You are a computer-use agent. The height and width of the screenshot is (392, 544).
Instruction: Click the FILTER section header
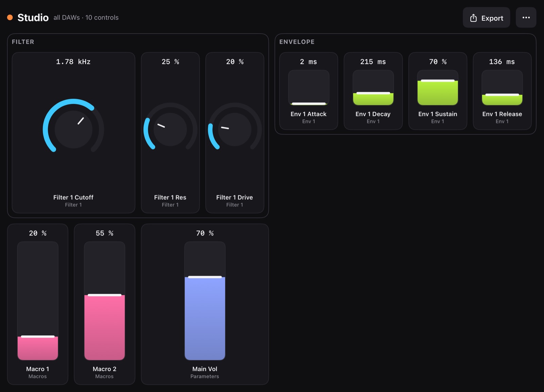tap(23, 42)
